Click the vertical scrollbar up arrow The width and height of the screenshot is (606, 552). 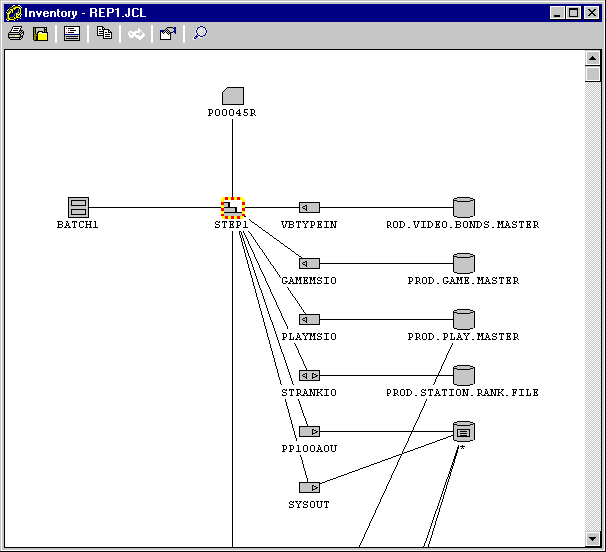[x=592, y=58]
